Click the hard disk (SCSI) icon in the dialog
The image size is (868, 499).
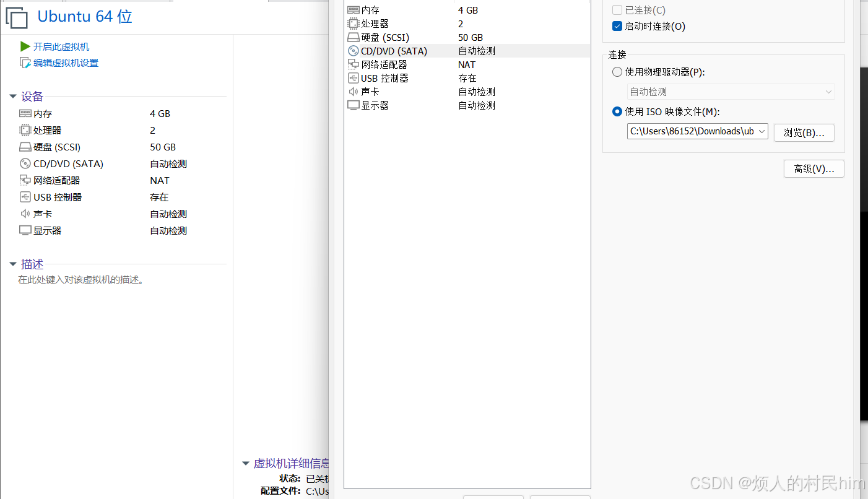pyautogui.click(x=353, y=37)
